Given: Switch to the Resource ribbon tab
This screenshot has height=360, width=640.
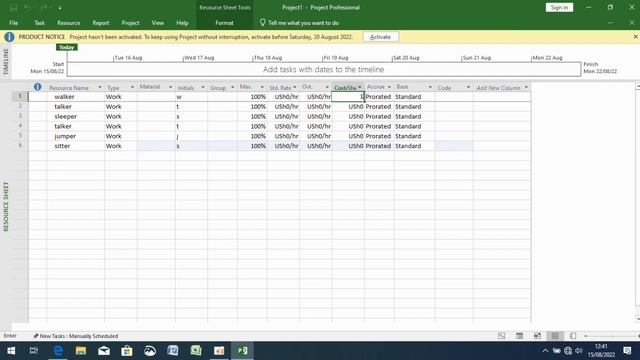Looking at the screenshot, I should pos(69,23).
